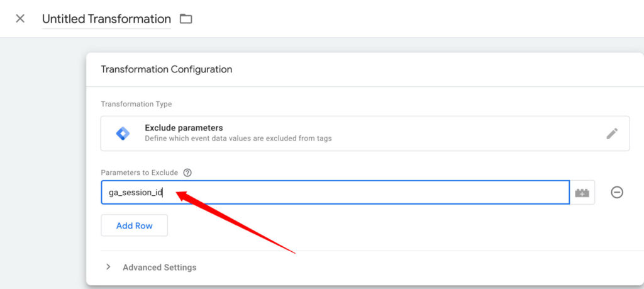Viewport: 644px width, 289px height.
Task: Open the folder icon next to the title
Action: pos(186,19)
